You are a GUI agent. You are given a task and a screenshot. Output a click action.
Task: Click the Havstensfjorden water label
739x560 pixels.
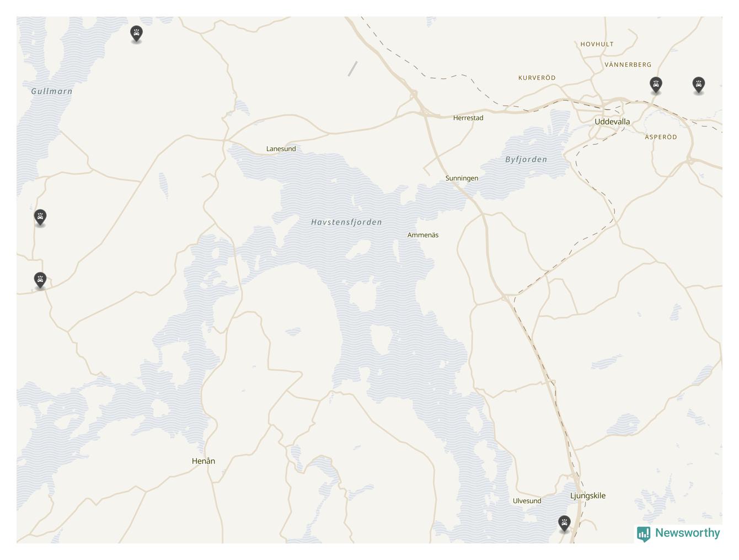(x=346, y=222)
